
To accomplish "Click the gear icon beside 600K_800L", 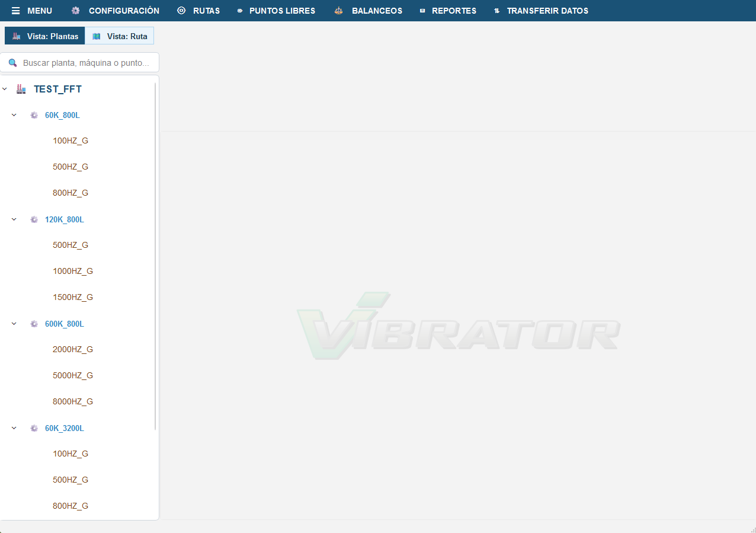I will click(34, 324).
